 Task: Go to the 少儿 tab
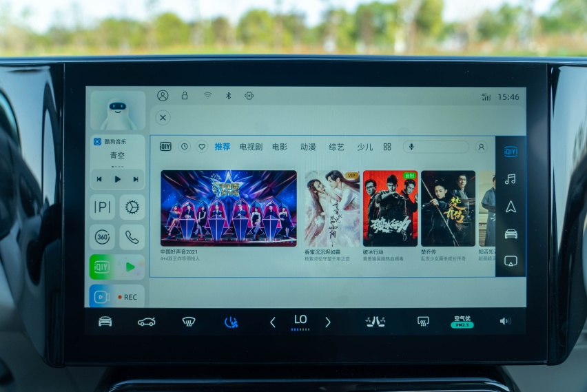pos(365,147)
